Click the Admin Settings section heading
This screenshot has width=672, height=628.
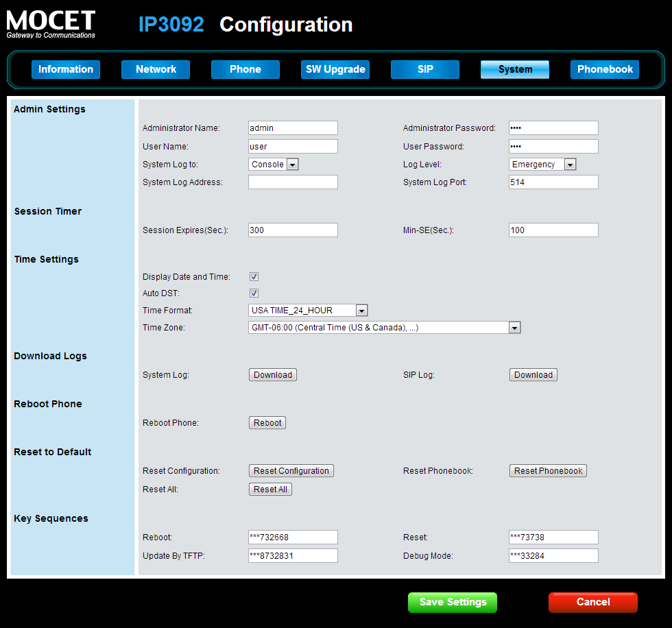(x=49, y=109)
